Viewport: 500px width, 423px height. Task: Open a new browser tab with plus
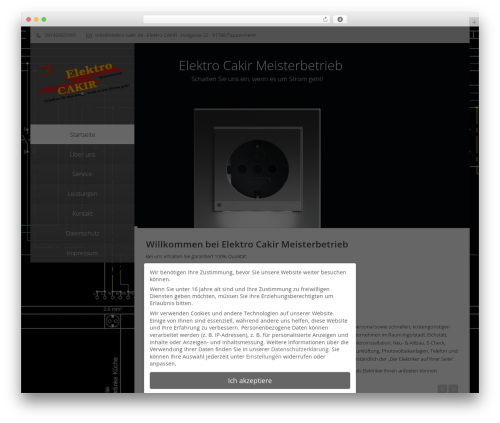(474, 22)
